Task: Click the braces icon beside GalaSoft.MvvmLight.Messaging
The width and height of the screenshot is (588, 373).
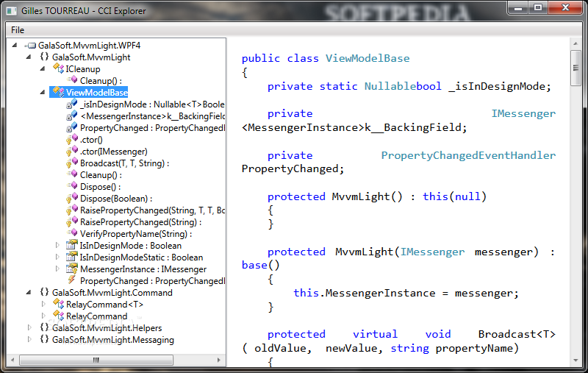Action: point(44,339)
